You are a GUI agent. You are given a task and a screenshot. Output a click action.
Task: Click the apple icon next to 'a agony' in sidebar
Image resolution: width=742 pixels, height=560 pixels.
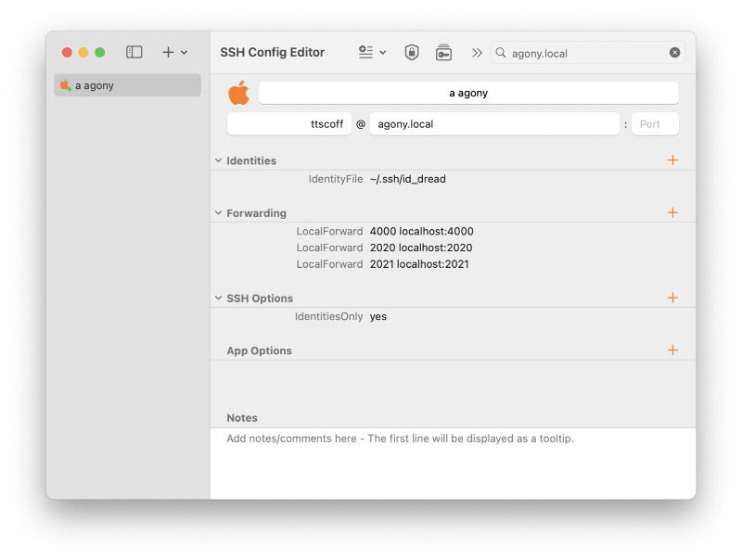(x=65, y=84)
